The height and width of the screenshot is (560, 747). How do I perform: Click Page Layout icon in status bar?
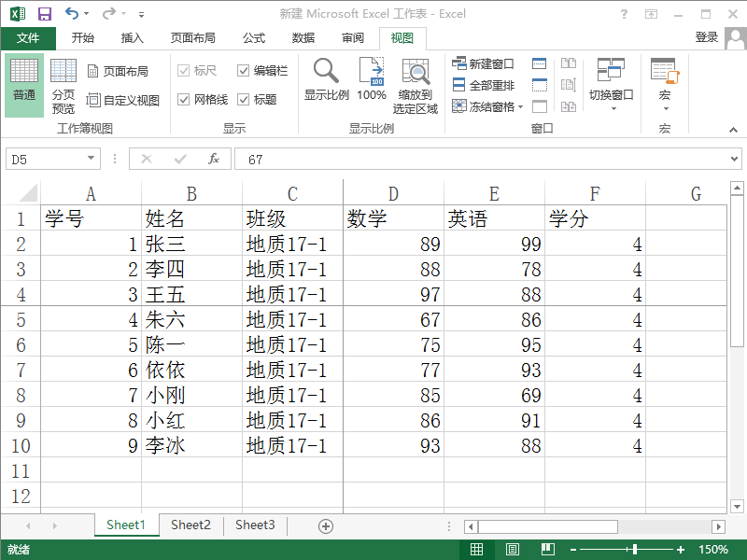[512, 550]
